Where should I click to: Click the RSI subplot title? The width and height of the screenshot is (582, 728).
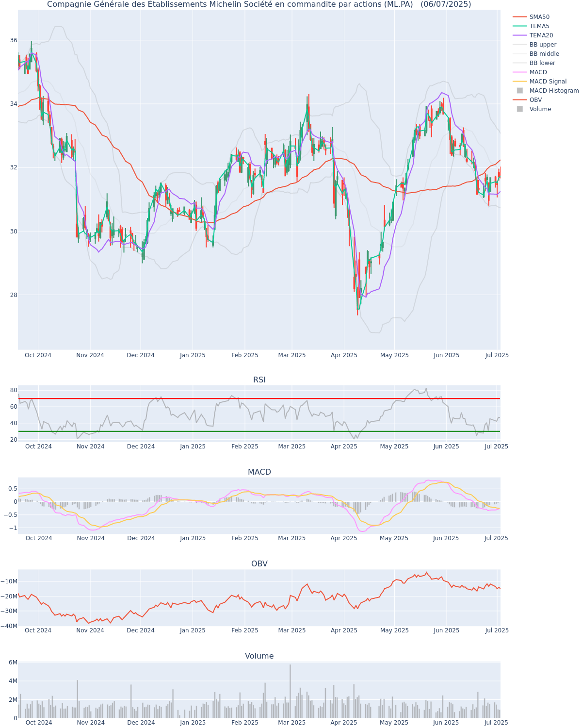click(x=259, y=380)
